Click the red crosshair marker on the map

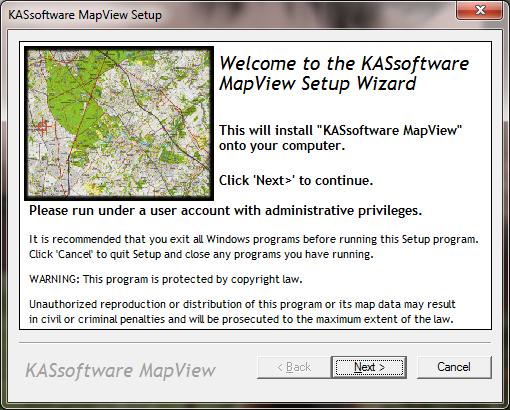(43, 127)
